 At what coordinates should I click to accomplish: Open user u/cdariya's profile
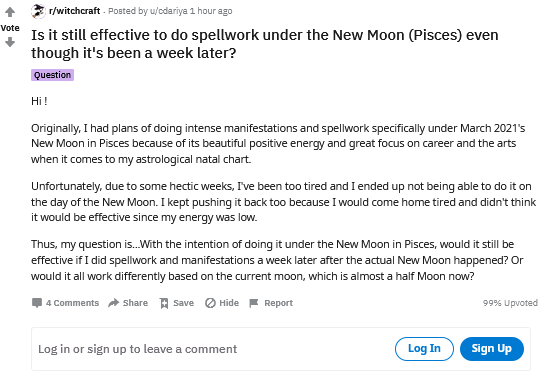[x=169, y=11]
